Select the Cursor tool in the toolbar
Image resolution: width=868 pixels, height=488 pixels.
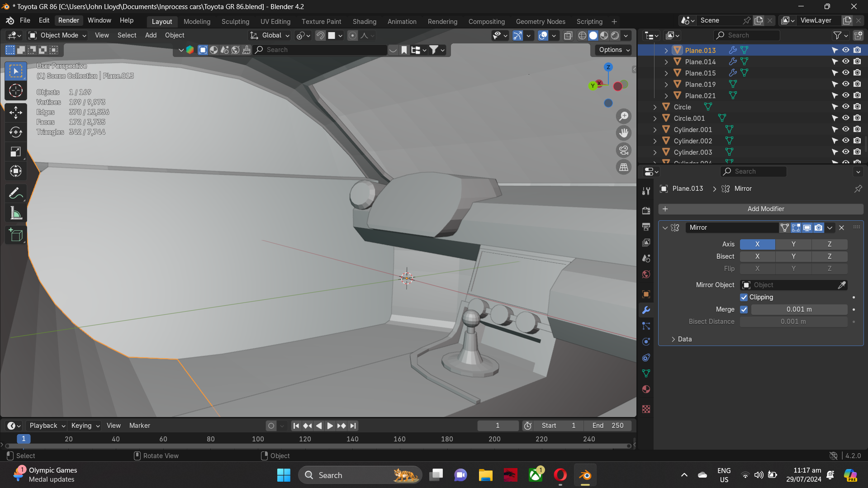[x=16, y=91]
